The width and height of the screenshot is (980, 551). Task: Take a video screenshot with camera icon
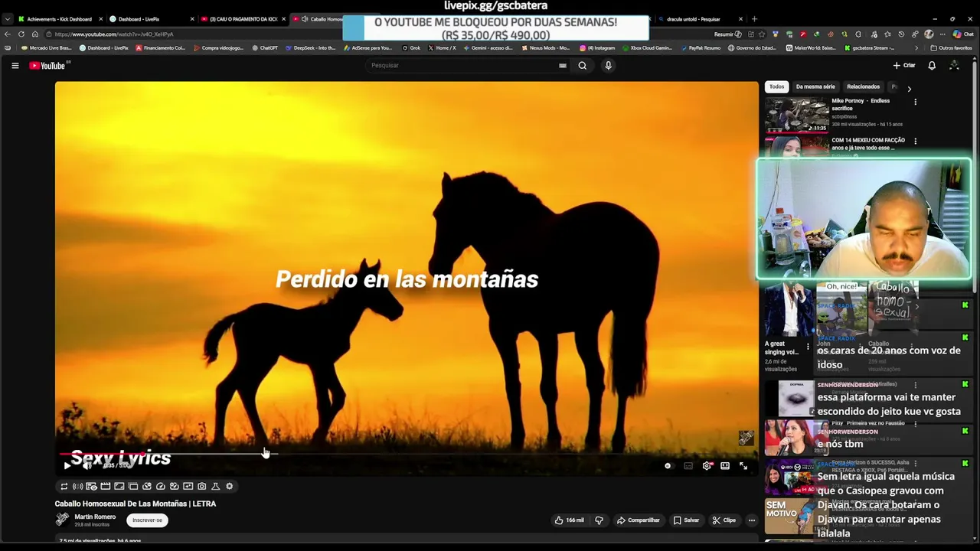pos(201,486)
